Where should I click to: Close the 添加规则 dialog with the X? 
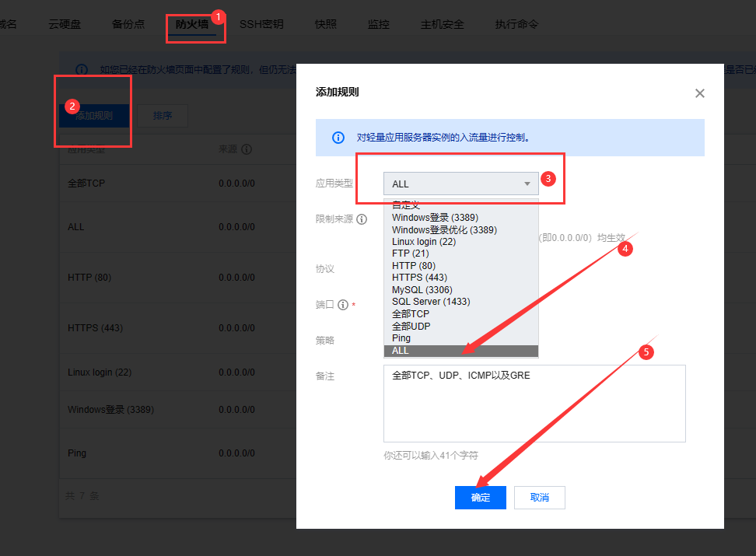click(699, 93)
